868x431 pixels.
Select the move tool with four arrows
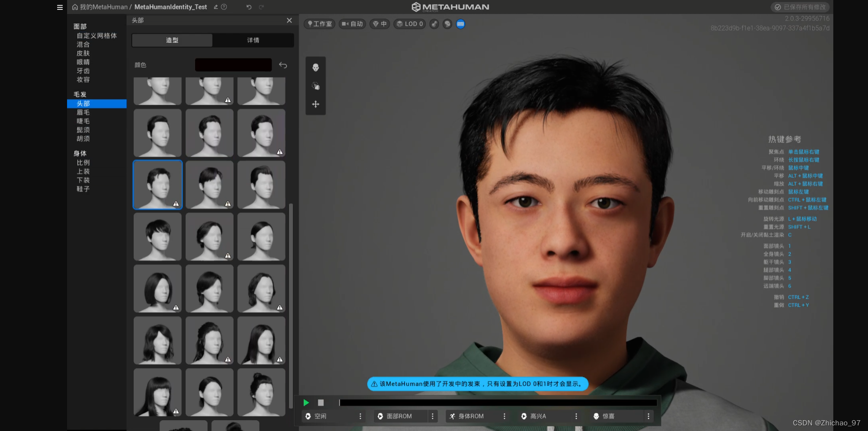click(x=316, y=104)
